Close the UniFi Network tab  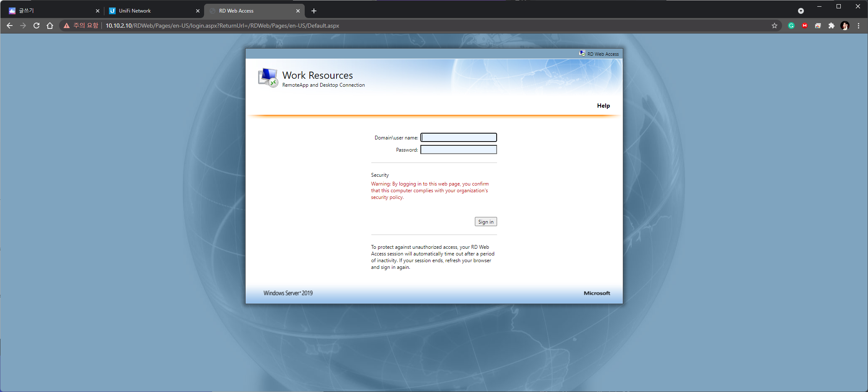click(x=198, y=11)
